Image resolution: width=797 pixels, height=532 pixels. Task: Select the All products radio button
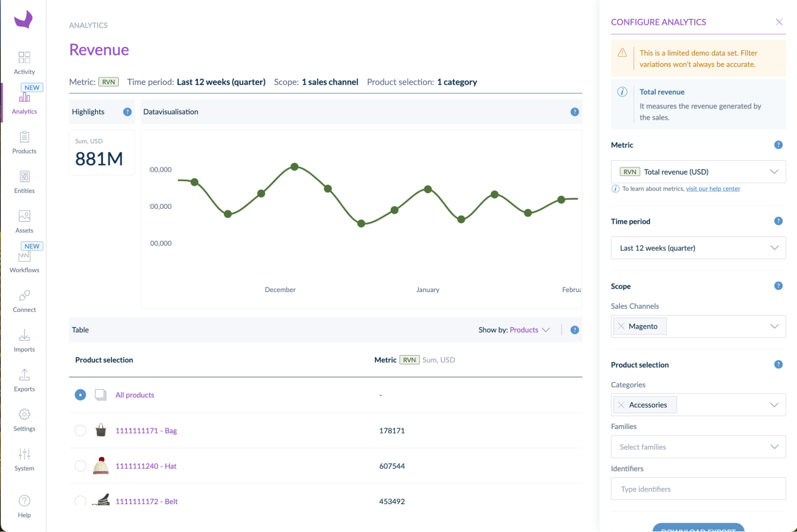[80, 395]
